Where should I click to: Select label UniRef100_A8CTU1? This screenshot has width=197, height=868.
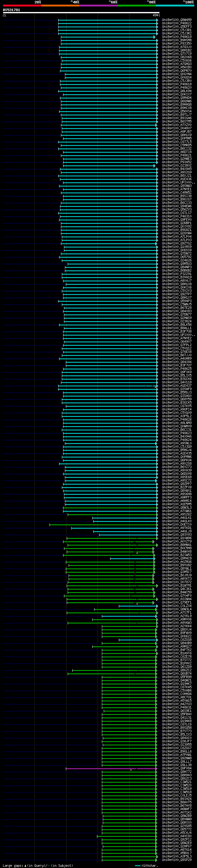point(177,697)
